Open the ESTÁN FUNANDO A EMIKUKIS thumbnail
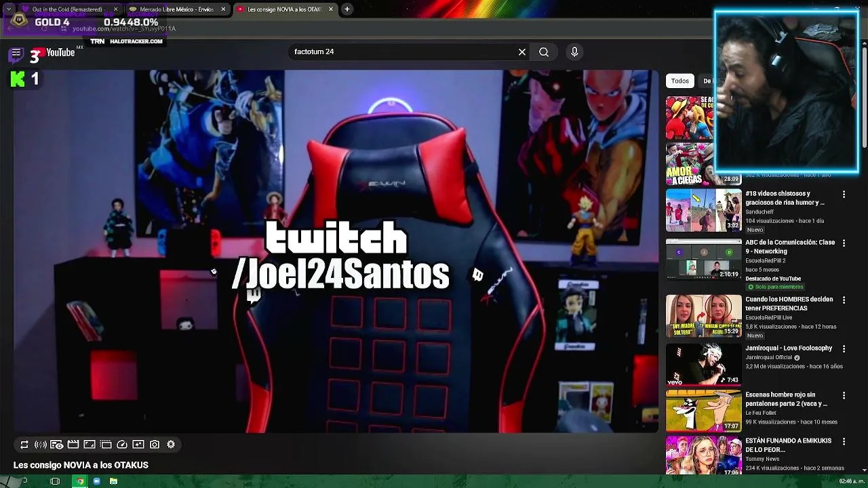The width and height of the screenshot is (868, 488). point(703,455)
